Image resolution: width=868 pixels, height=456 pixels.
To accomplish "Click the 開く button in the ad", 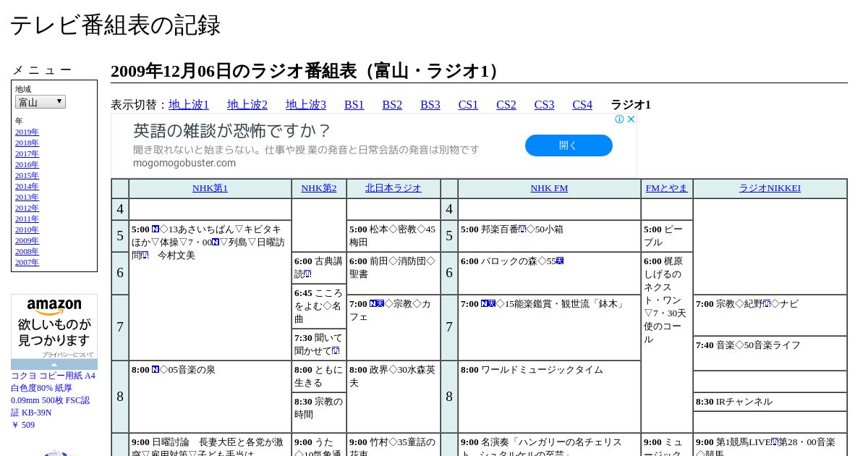I will [x=569, y=145].
